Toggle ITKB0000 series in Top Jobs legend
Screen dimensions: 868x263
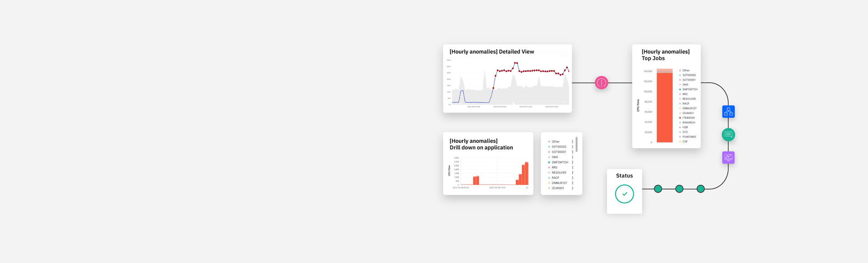point(688,118)
